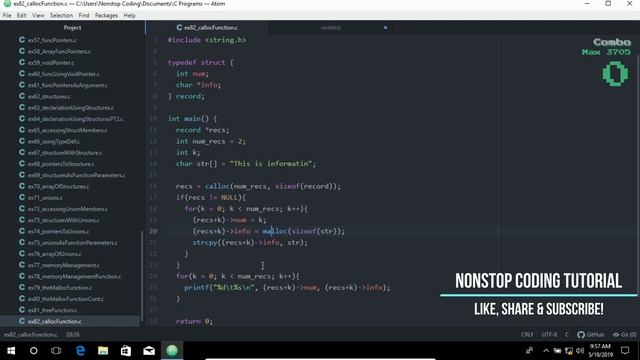Open the Packages menu
Image resolution: width=640 pixels, height=360 pixels.
(x=106, y=16)
